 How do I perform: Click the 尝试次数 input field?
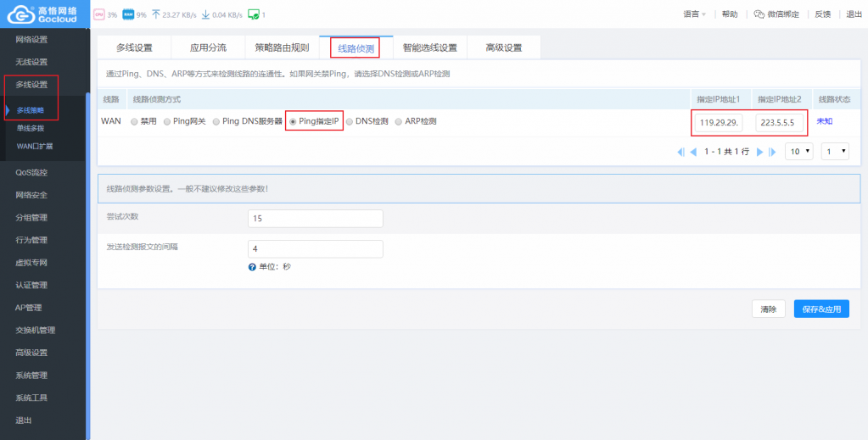pos(315,219)
